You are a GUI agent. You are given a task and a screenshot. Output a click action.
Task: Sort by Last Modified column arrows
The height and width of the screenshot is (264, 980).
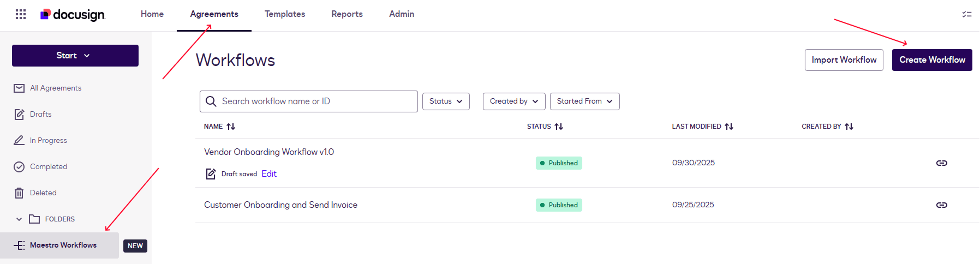click(729, 127)
